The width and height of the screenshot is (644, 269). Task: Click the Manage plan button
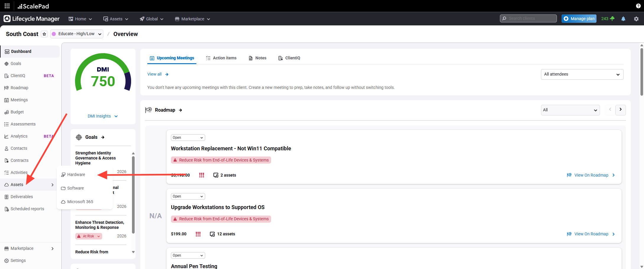pos(579,19)
